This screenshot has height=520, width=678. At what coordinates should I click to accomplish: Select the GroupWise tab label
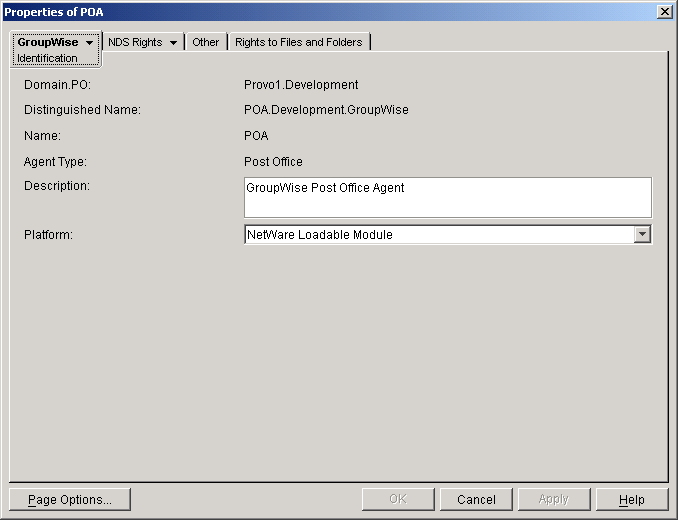(x=48, y=42)
